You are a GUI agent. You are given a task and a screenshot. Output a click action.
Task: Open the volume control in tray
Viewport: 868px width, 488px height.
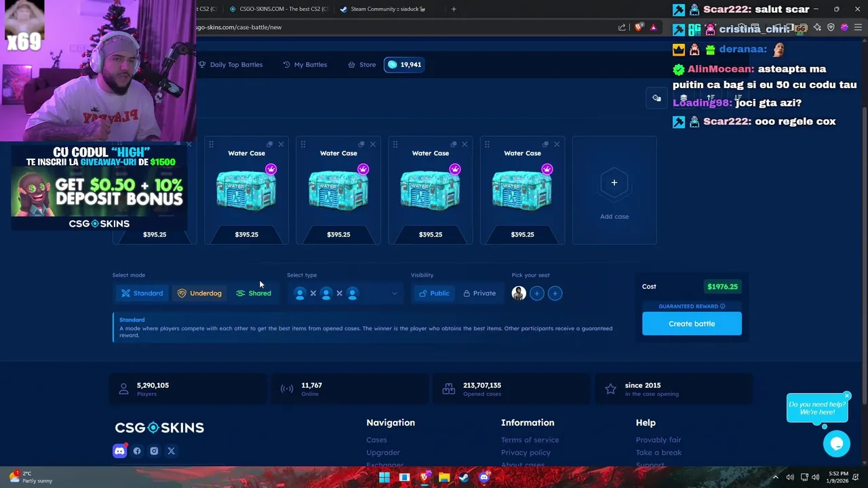(x=816, y=477)
